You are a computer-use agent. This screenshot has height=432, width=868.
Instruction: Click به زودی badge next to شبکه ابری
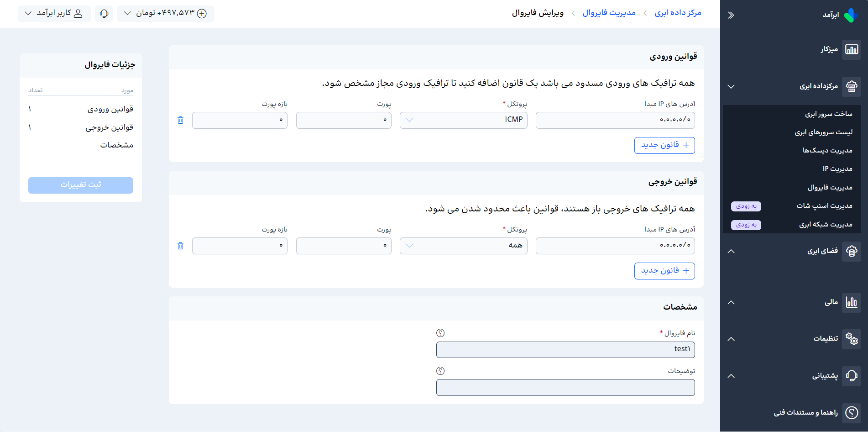[x=746, y=225]
